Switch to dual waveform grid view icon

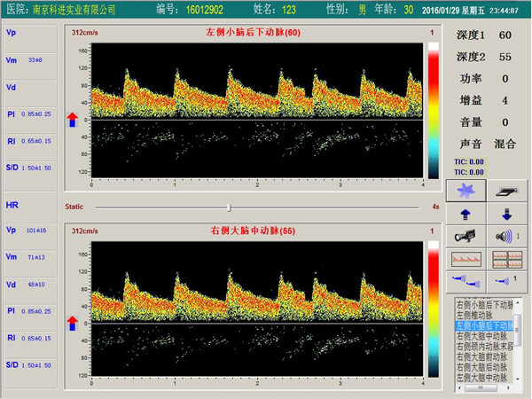click(x=504, y=259)
